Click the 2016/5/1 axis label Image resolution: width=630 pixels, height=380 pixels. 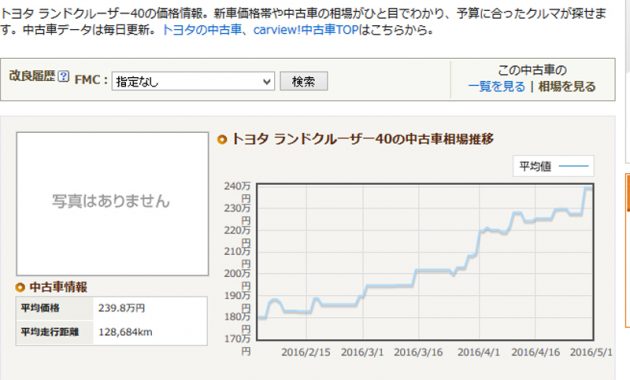[591, 352]
